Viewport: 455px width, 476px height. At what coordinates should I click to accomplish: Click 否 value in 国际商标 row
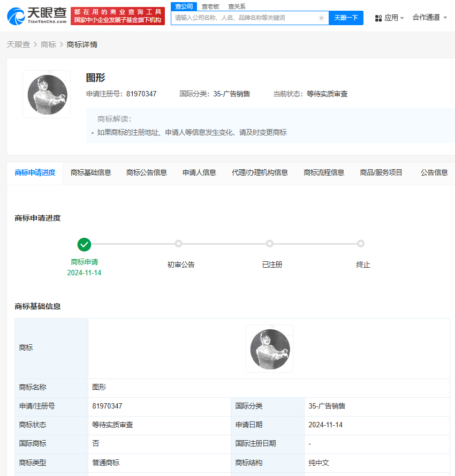pyautogui.click(x=96, y=443)
